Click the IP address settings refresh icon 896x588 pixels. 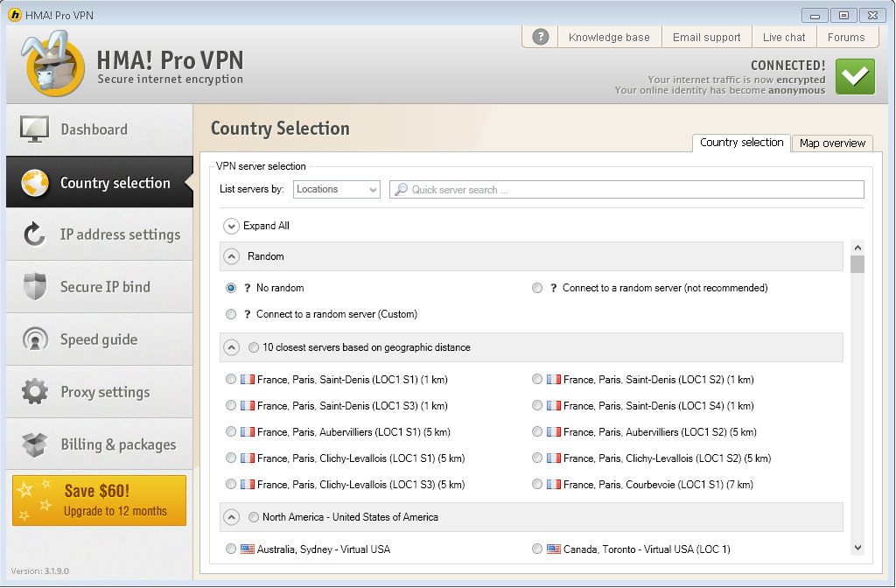[35, 234]
